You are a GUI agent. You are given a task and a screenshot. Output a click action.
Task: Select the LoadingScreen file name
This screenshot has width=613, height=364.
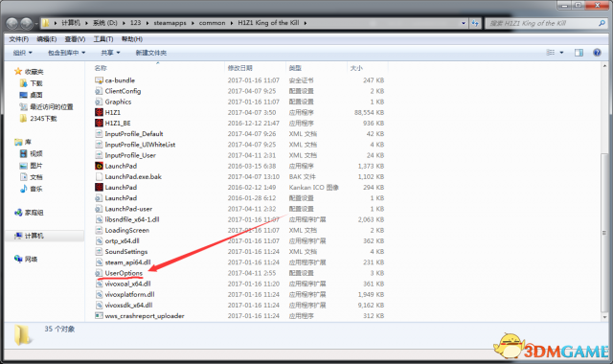(x=126, y=230)
